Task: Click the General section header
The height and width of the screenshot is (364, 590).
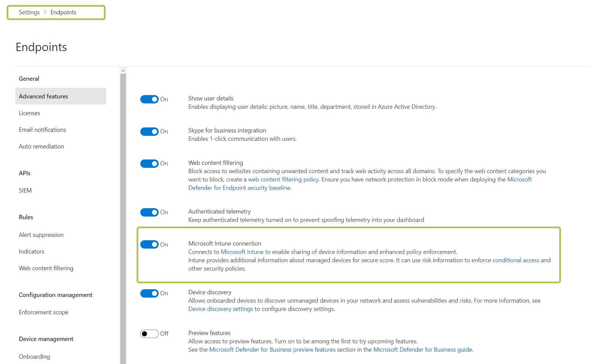Action: (29, 79)
